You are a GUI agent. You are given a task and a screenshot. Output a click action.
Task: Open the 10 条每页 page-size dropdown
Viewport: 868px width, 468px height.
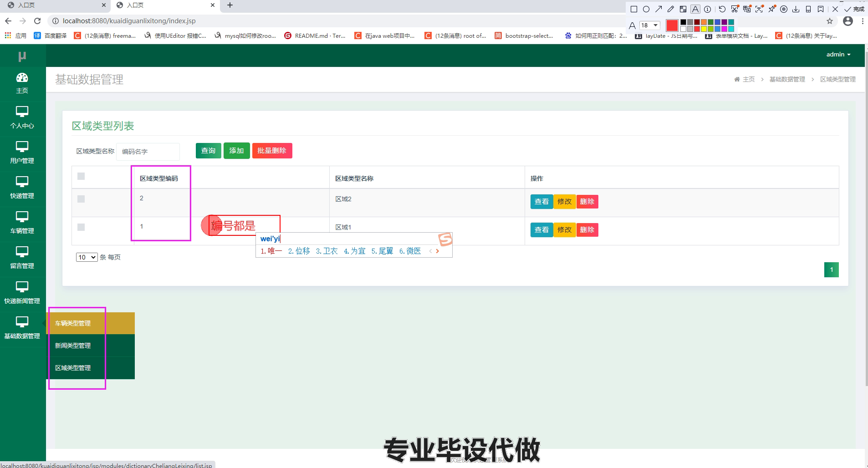click(x=87, y=257)
